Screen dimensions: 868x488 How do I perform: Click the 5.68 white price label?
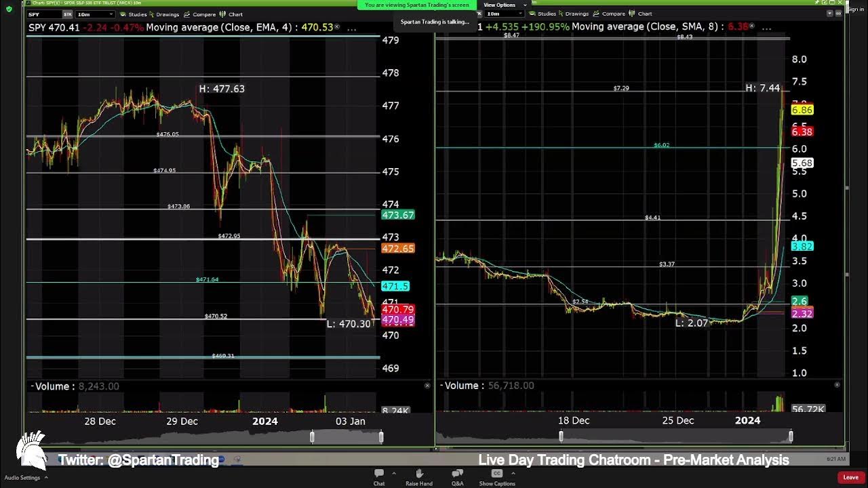click(x=802, y=163)
